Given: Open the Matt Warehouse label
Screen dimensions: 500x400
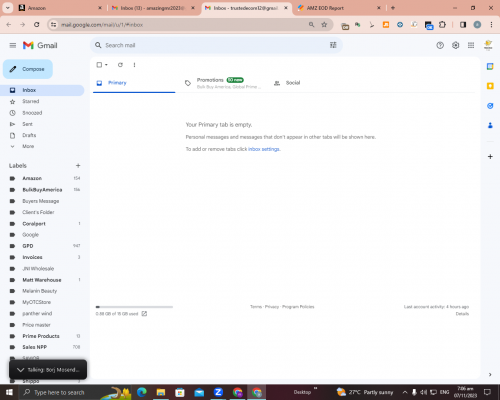Looking at the screenshot, I should (42, 280).
